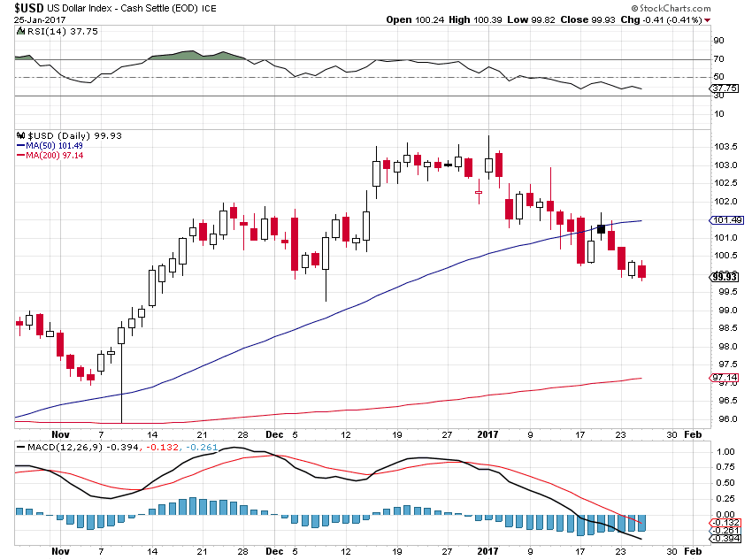Click the 25-Jan-2017 date label
The width and height of the screenshot is (752, 560).
coord(40,20)
